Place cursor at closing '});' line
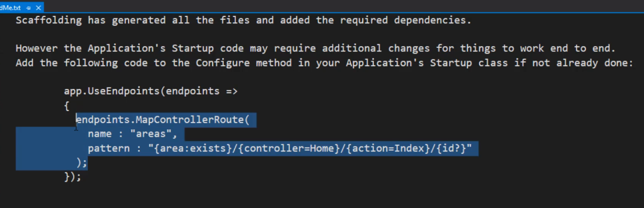Image resolution: width=644 pixels, height=208 pixels. (x=73, y=177)
